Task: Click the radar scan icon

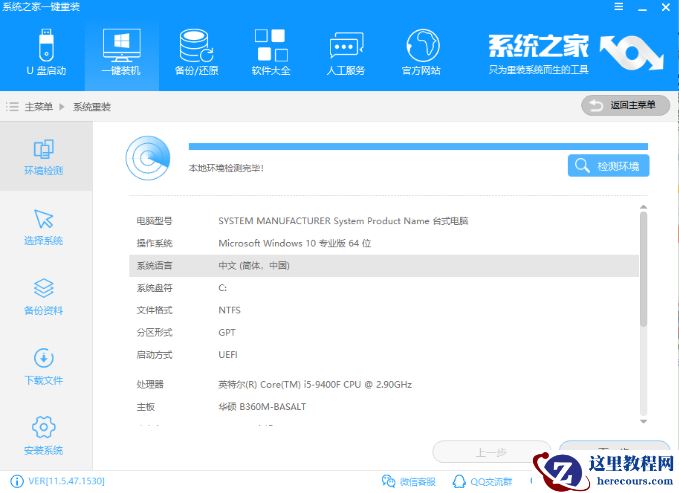Action: pyautogui.click(x=148, y=159)
